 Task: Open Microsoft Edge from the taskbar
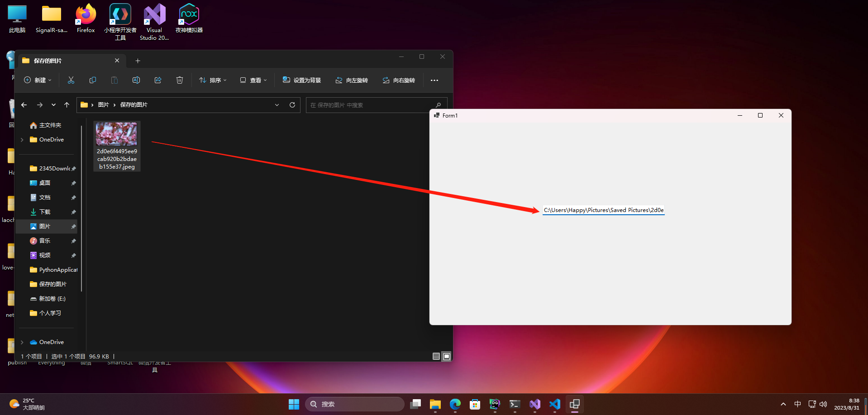tap(455, 404)
